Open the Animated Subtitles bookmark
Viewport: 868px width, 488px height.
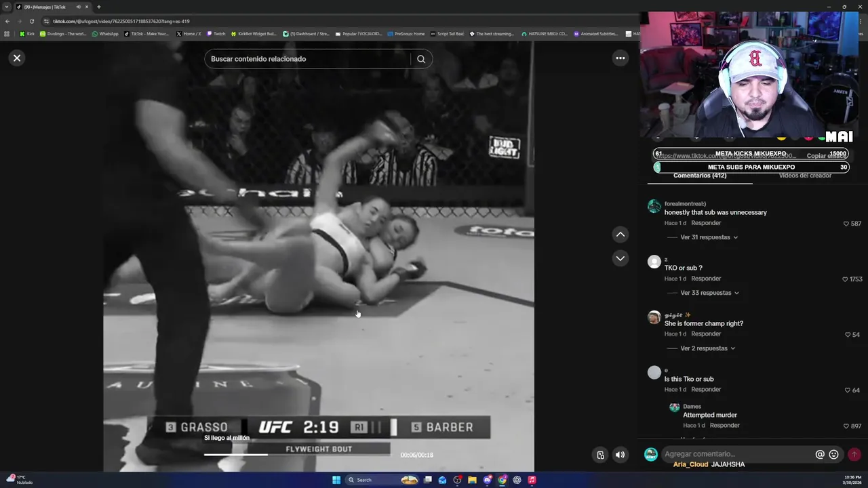click(595, 34)
